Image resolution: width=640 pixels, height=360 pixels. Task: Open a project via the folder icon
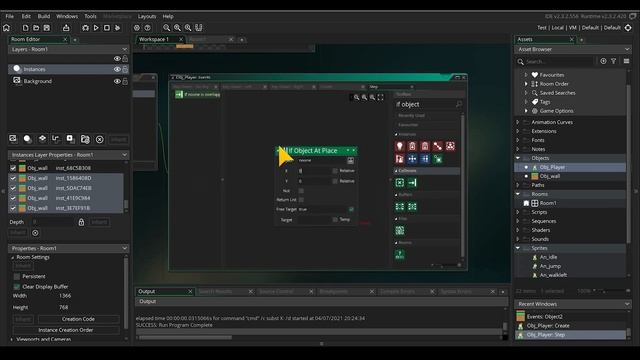(x=36, y=28)
